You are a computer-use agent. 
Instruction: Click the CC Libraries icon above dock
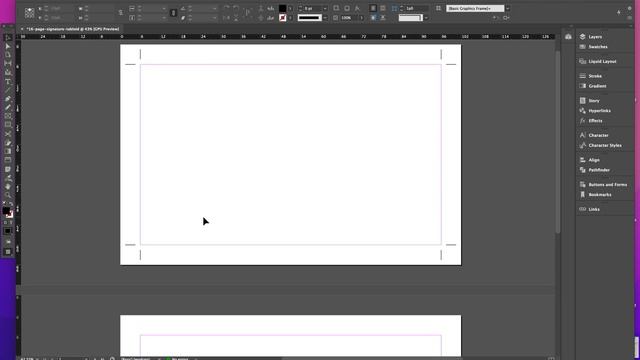pos(568,37)
